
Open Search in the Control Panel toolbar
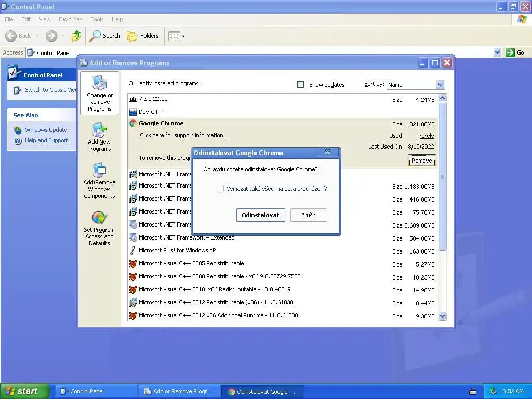(x=104, y=36)
